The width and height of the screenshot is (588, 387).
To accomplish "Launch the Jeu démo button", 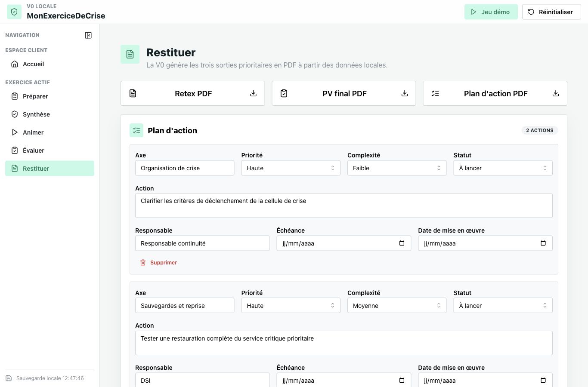I will pyautogui.click(x=491, y=12).
